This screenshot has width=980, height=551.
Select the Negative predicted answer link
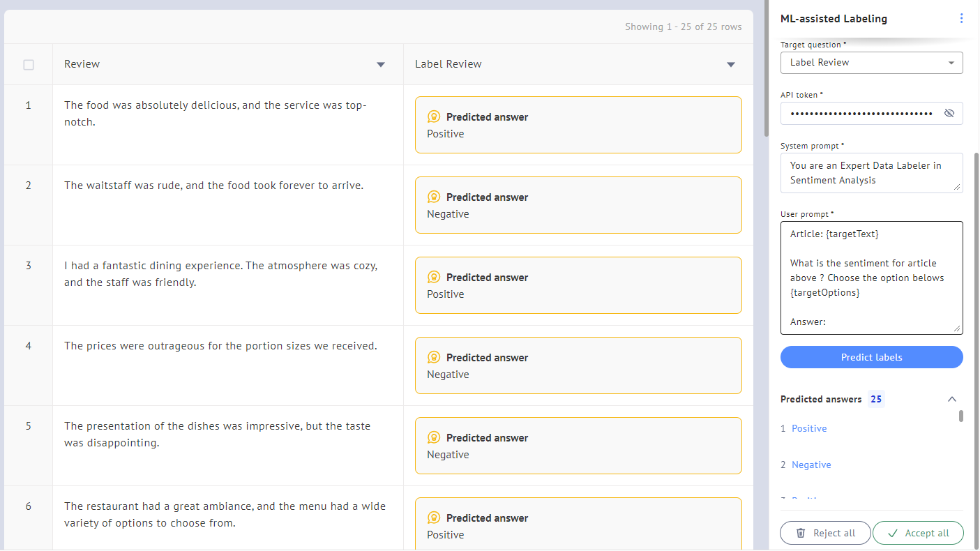(811, 465)
